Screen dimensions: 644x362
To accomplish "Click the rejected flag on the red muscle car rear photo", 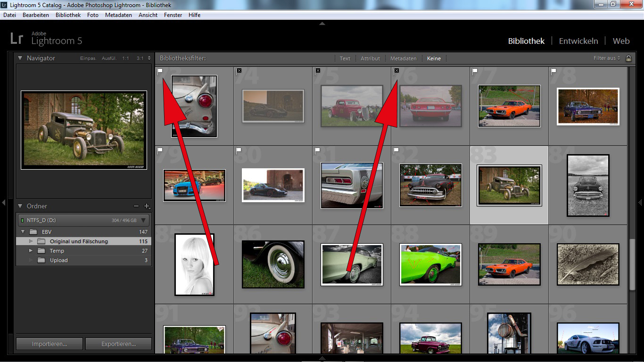I will (x=396, y=70).
